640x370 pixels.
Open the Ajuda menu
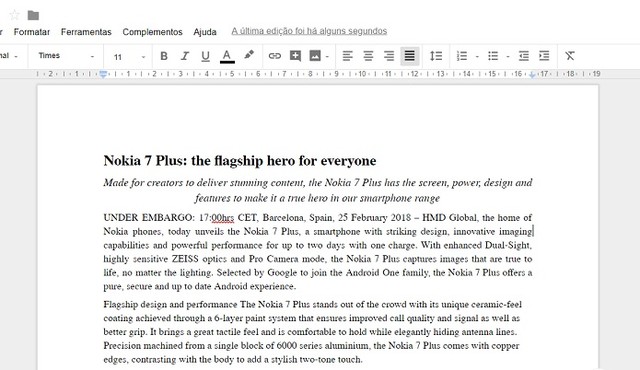coord(204,32)
